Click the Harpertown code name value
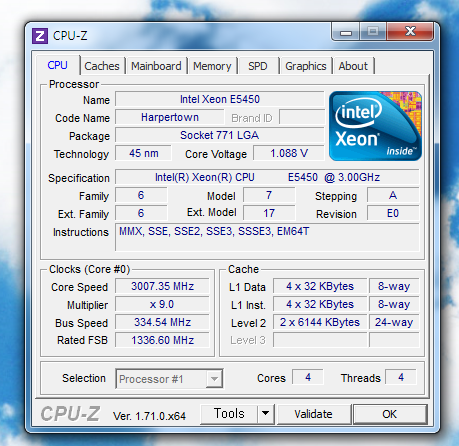The width and height of the screenshot is (459, 446). coord(170,117)
